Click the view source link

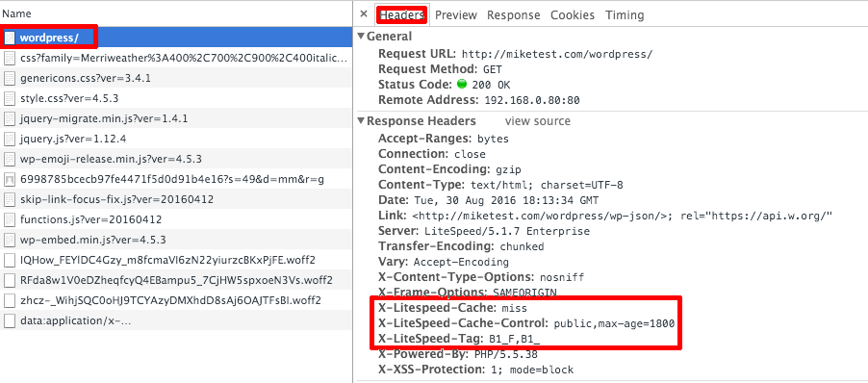538,120
